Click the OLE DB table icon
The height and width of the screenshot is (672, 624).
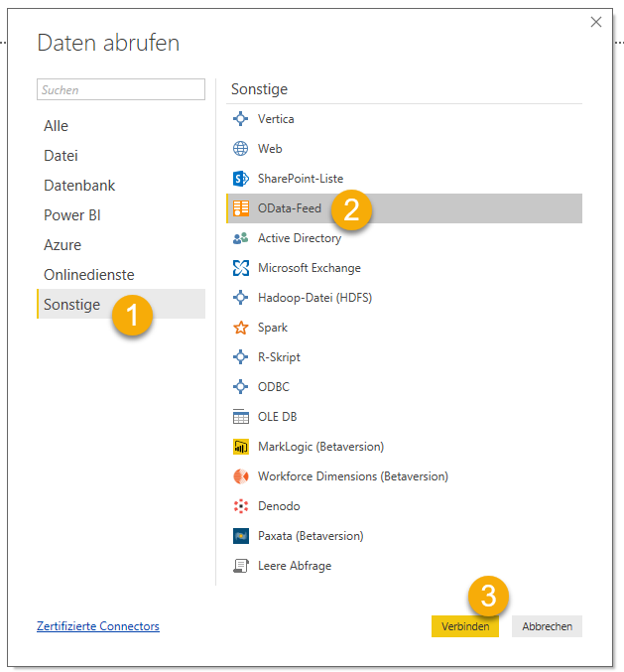click(240, 417)
